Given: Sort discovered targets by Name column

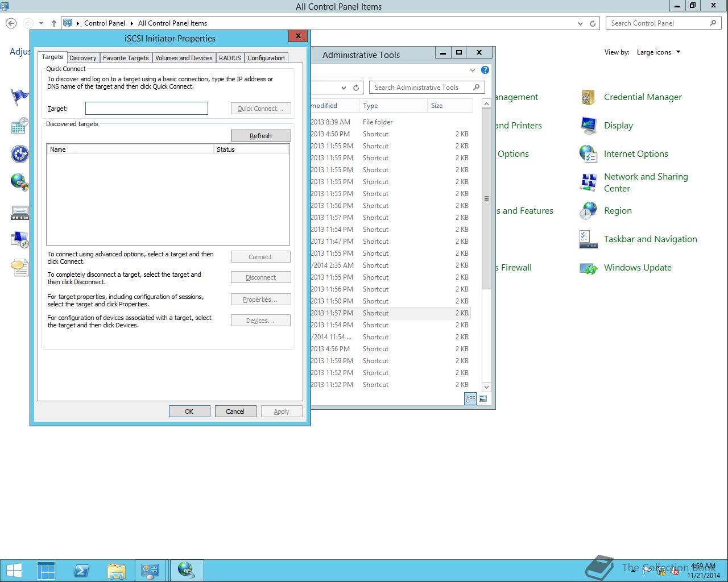Looking at the screenshot, I should (x=130, y=149).
